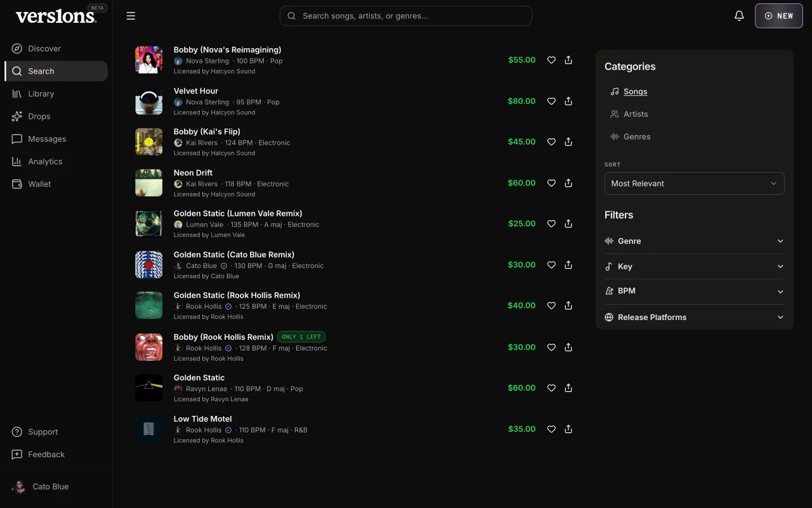Image resolution: width=812 pixels, height=508 pixels.
Task: Favorite the Velvet Hour song
Action: tap(551, 101)
